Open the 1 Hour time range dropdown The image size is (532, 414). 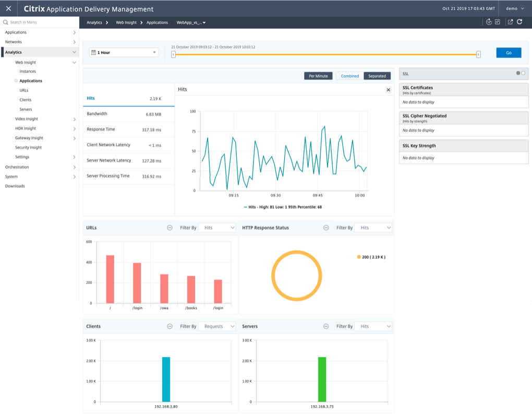[x=124, y=53]
